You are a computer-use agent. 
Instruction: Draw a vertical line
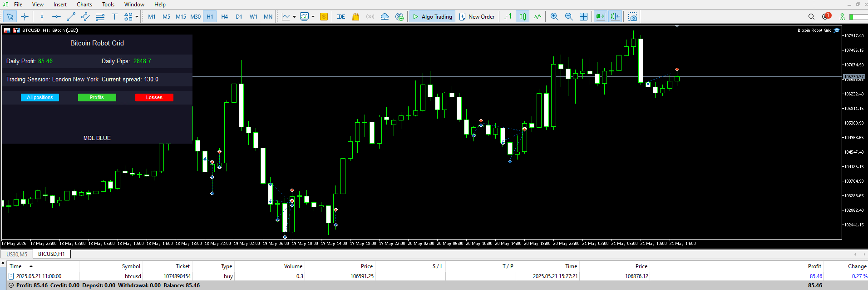42,17
